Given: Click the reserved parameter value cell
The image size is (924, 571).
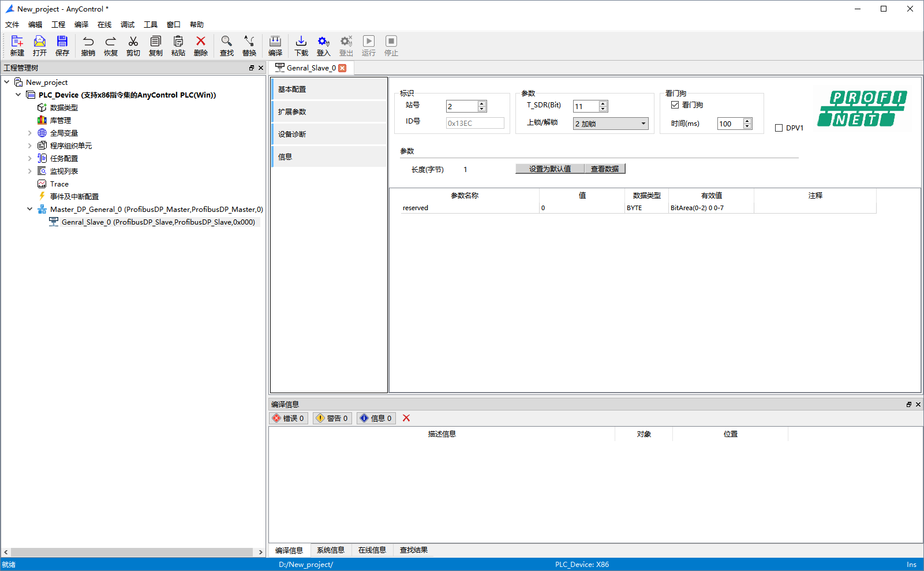Looking at the screenshot, I should (x=582, y=208).
